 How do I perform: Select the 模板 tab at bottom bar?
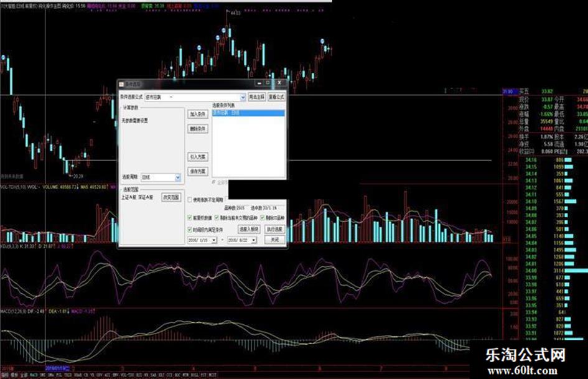tap(14, 375)
